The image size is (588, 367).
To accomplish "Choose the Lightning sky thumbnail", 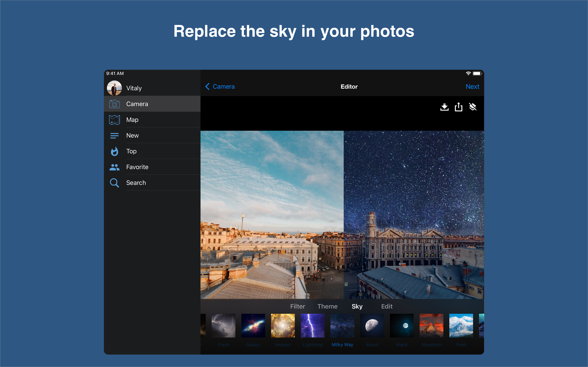I will (312, 326).
